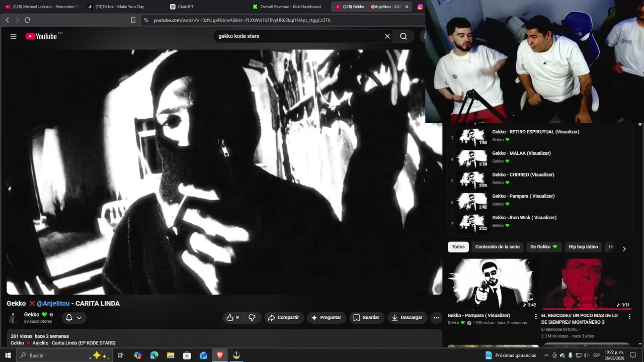Open EL REDCODE recommended video thumbnail
The height and width of the screenshot is (362, 644).
(x=586, y=284)
